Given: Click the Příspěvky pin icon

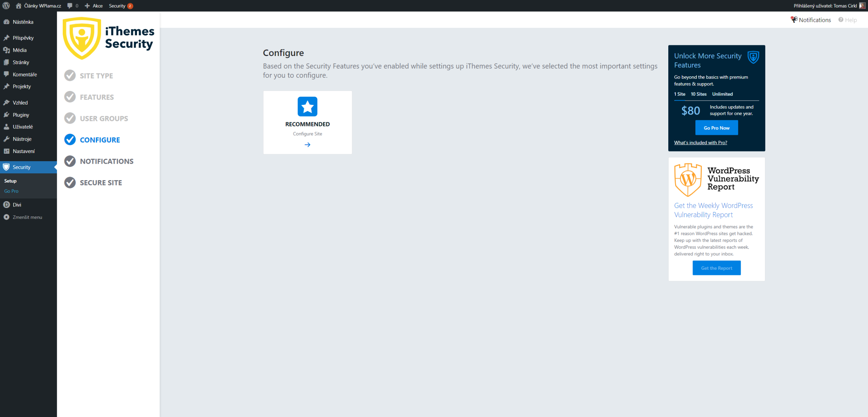Looking at the screenshot, I should (x=6, y=37).
